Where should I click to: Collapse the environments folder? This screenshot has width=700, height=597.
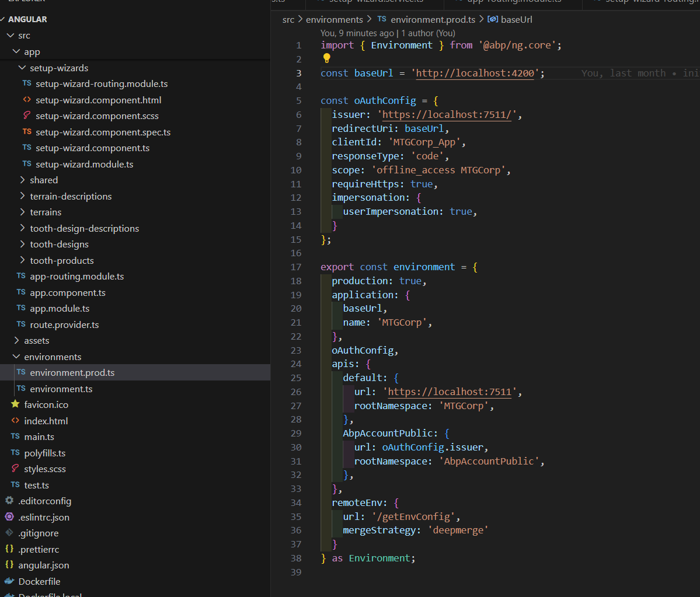tap(17, 357)
